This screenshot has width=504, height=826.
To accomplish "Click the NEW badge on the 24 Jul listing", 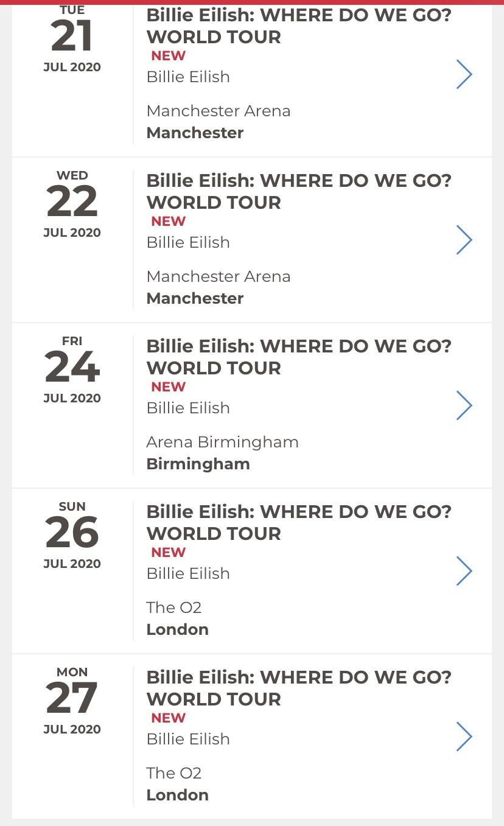I will (x=169, y=387).
